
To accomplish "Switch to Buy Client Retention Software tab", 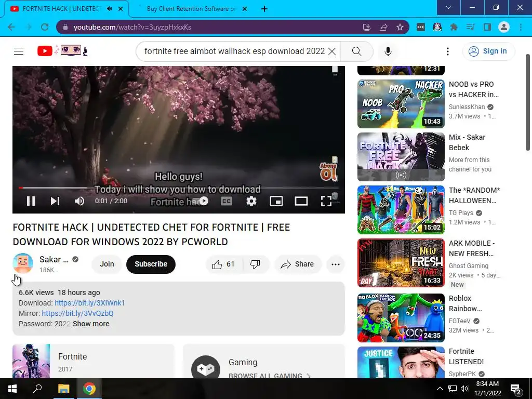I will 191,9.
